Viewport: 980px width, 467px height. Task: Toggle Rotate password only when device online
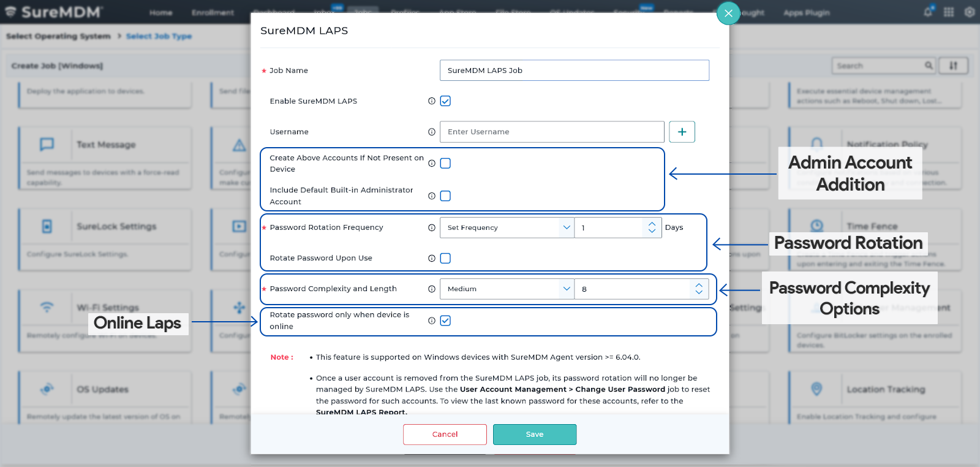point(445,321)
